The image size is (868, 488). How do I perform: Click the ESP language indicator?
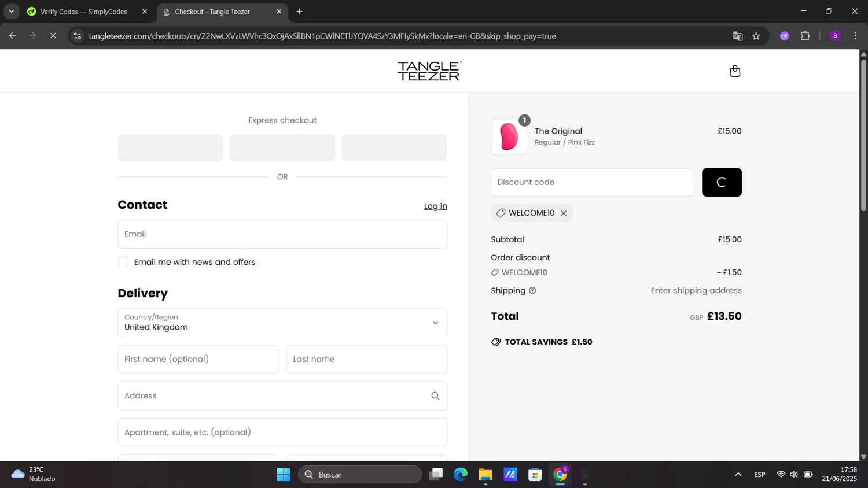[x=760, y=475]
